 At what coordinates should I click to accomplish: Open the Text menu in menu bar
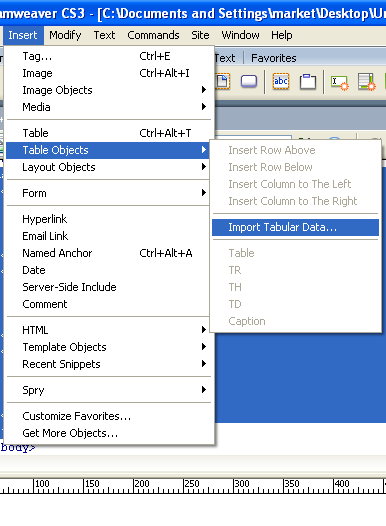pos(104,35)
